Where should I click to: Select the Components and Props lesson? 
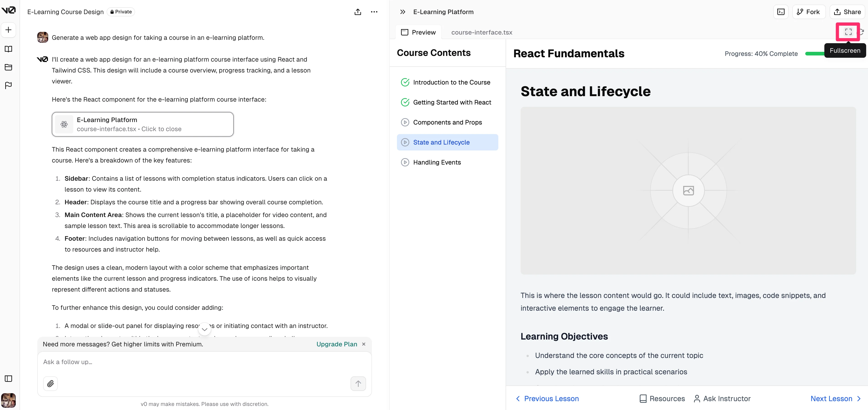point(447,122)
